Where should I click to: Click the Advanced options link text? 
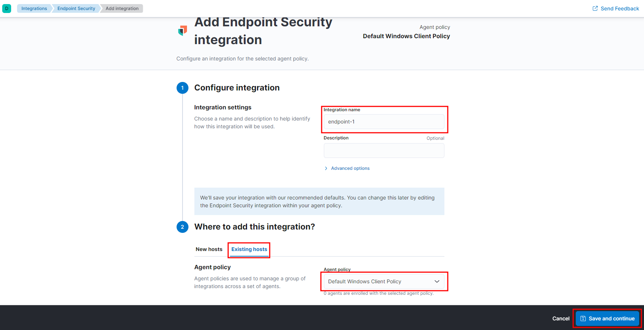click(350, 168)
